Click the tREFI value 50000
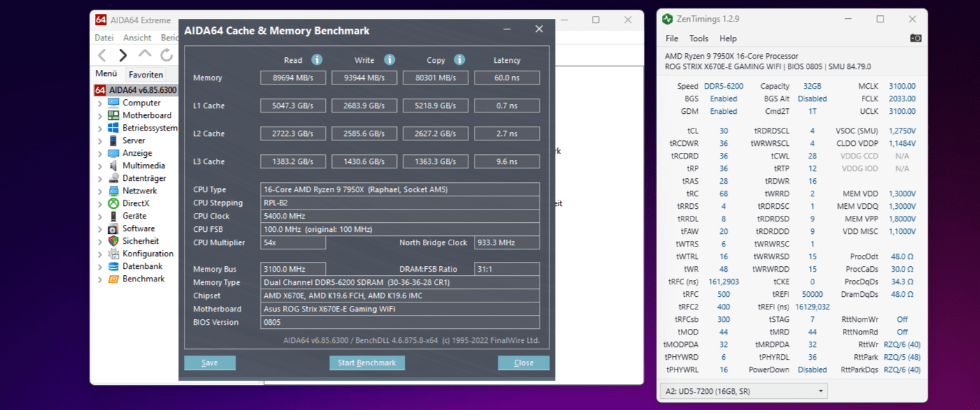This screenshot has height=410, width=980. click(812, 295)
